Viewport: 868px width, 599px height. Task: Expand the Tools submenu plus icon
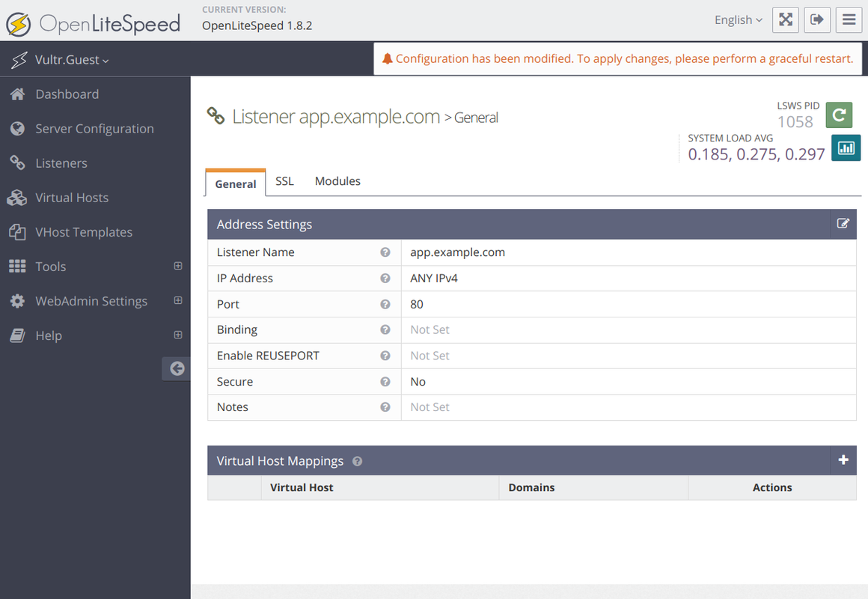pos(177,266)
